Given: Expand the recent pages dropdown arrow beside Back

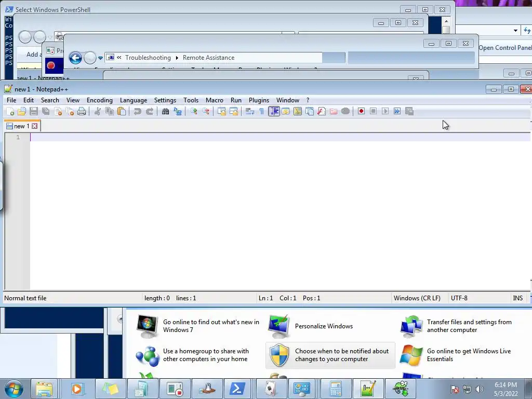Looking at the screenshot, I should pos(100,58).
